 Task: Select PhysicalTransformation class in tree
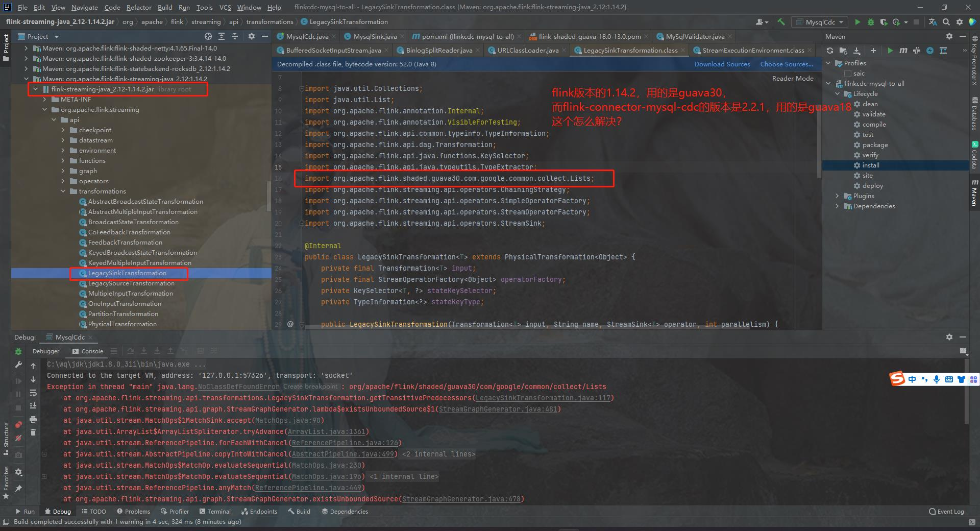(x=122, y=324)
